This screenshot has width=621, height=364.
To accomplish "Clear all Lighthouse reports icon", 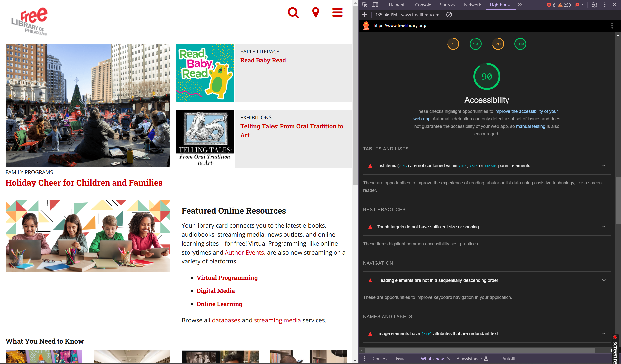I will pos(449,15).
